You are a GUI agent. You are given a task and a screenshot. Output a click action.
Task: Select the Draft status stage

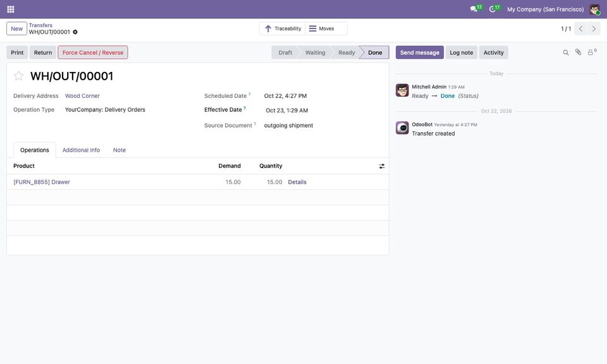[x=285, y=52]
